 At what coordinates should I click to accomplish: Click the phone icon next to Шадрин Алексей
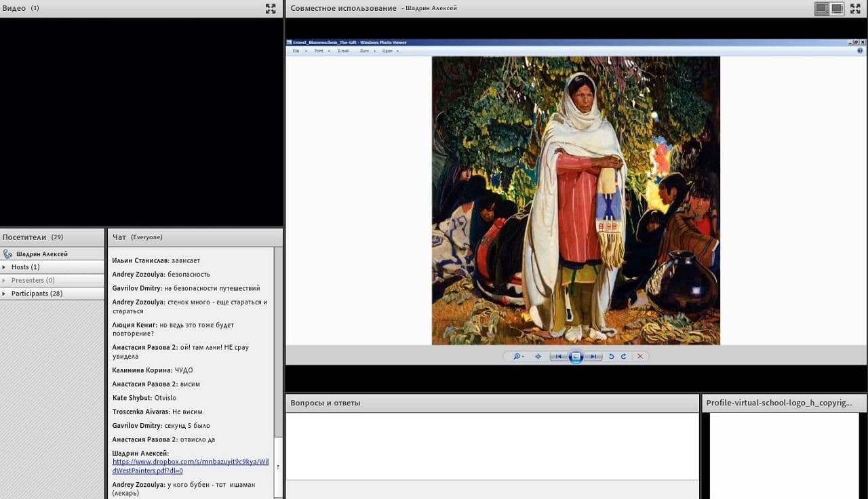(7, 254)
